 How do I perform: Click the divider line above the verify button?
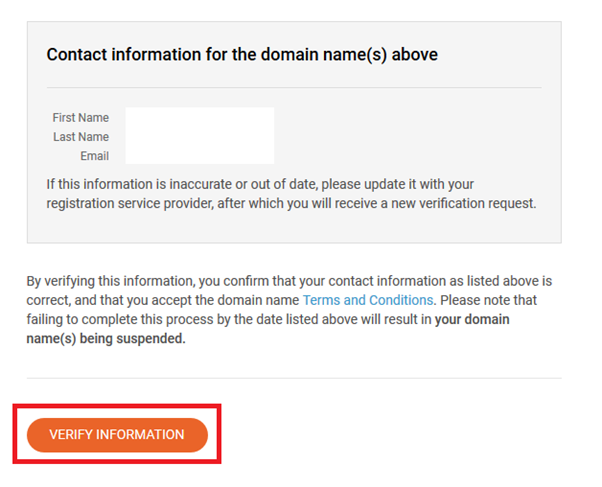coord(293,378)
